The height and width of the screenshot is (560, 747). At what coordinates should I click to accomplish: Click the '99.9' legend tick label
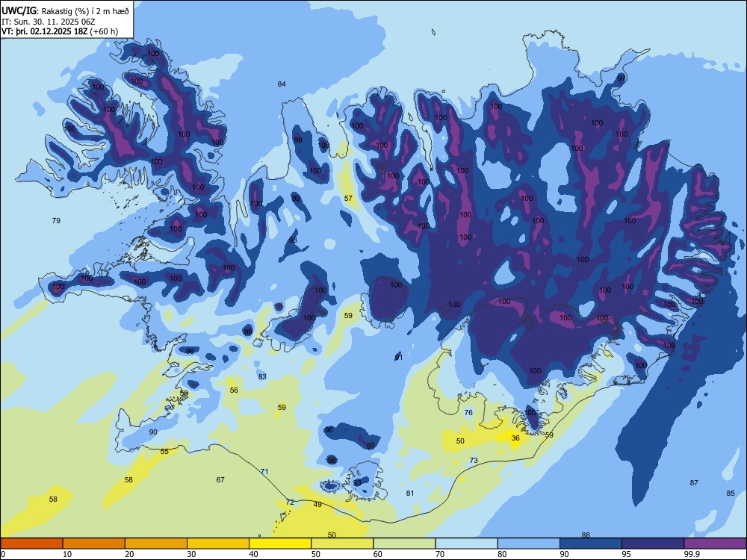tap(692, 554)
